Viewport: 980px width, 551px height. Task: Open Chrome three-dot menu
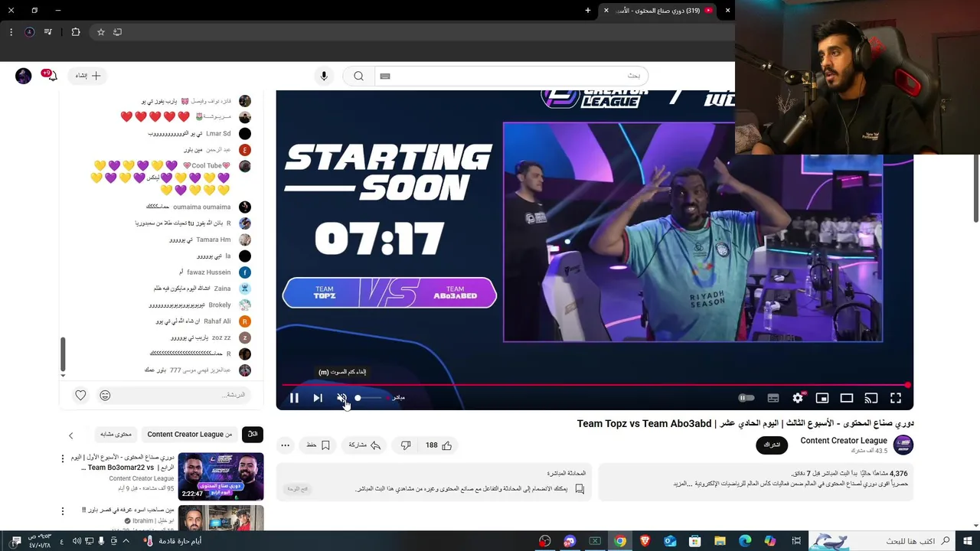pyautogui.click(x=11, y=32)
